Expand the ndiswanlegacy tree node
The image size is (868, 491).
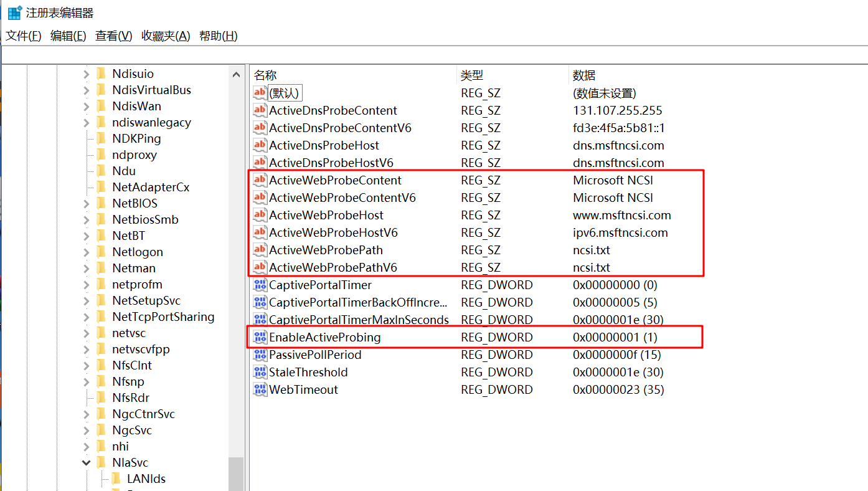pos(87,123)
